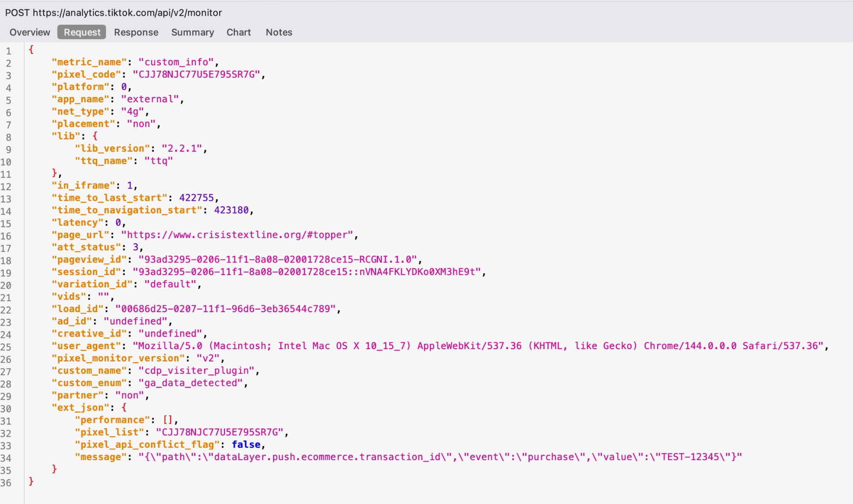View the Notes tab
The image size is (853, 504).
279,32
